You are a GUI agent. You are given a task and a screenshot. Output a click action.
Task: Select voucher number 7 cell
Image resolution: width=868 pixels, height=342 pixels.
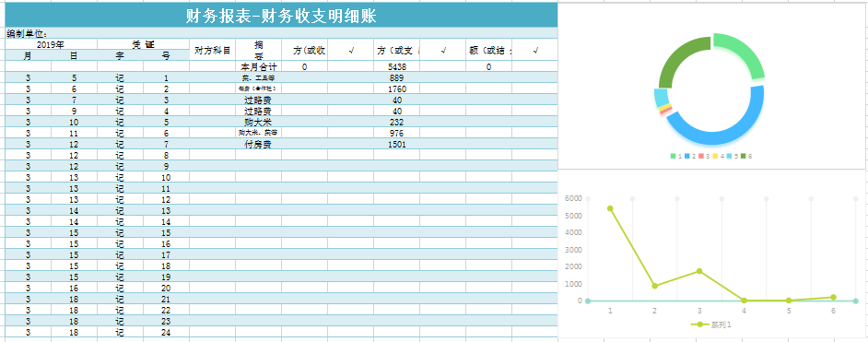[x=166, y=144]
